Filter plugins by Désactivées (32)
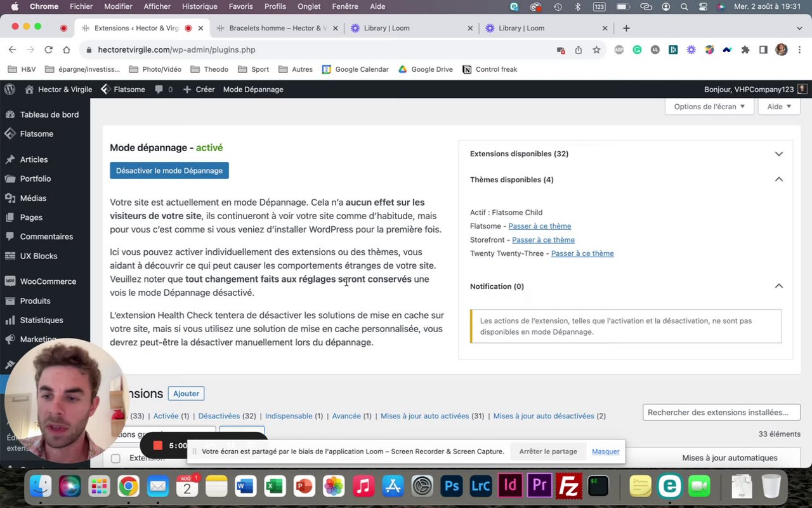The width and height of the screenshot is (812, 508). pyautogui.click(x=227, y=416)
